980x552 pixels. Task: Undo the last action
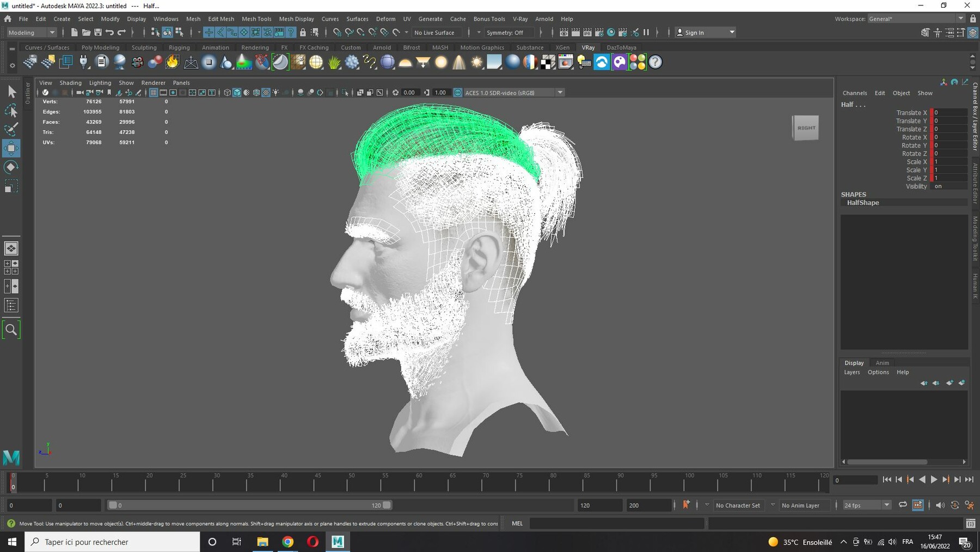point(110,33)
